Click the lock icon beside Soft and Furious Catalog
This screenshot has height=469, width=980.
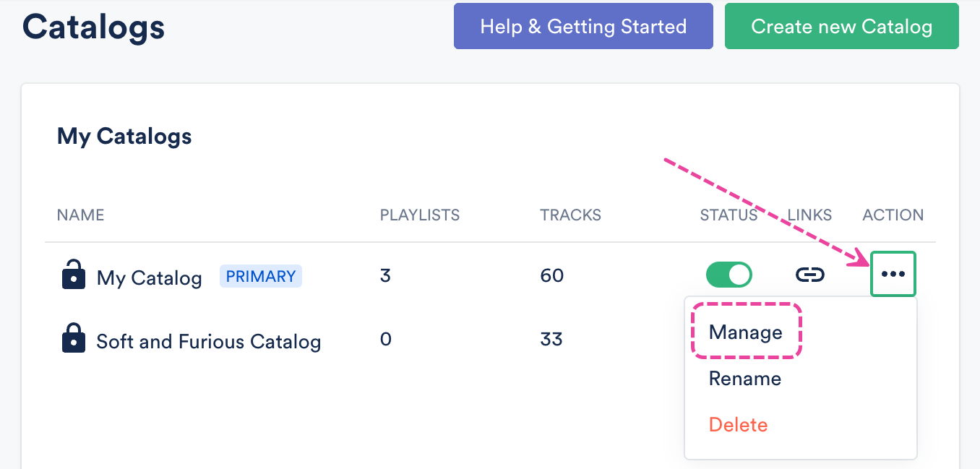[74, 339]
